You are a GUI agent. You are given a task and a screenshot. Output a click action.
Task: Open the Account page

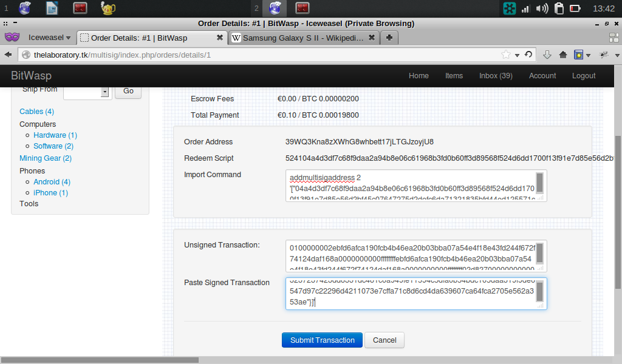542,76
